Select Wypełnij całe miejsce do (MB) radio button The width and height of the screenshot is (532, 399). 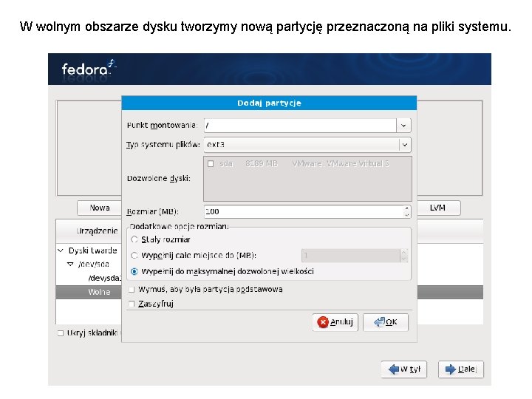tap(134, 255)
